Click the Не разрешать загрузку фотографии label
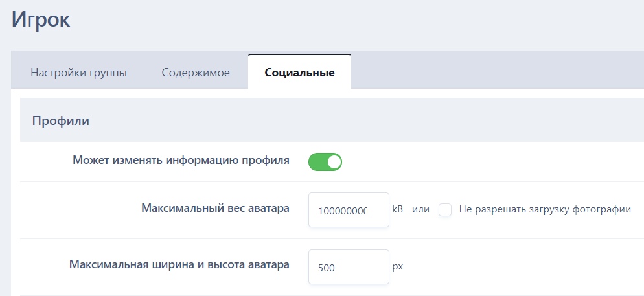 544,209
